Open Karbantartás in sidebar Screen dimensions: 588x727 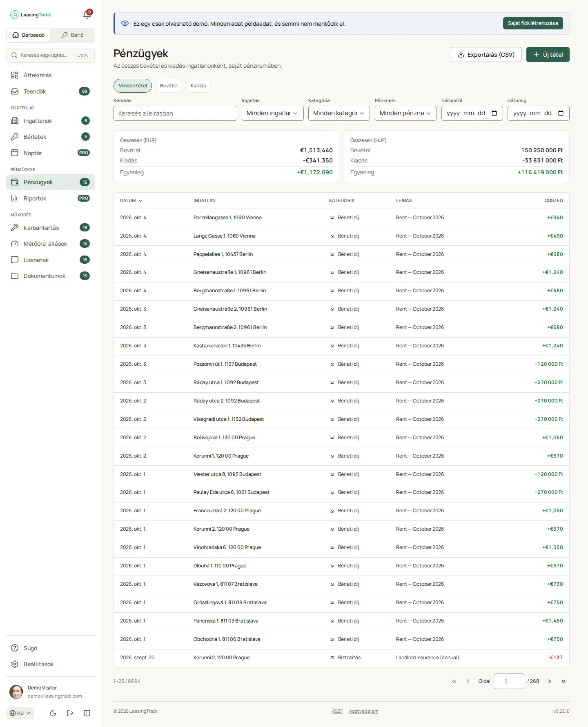(50, 228)
